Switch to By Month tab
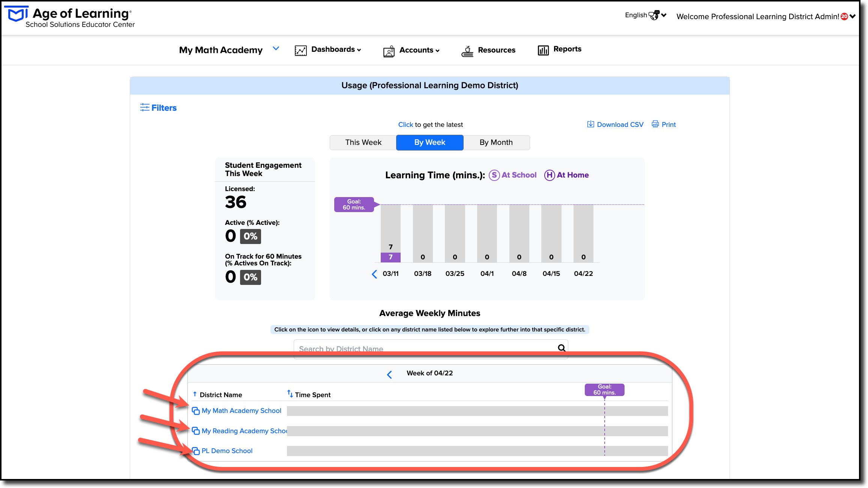Image resolution: width=868 pixels, height=488 pixels. [x=496, y=142]
